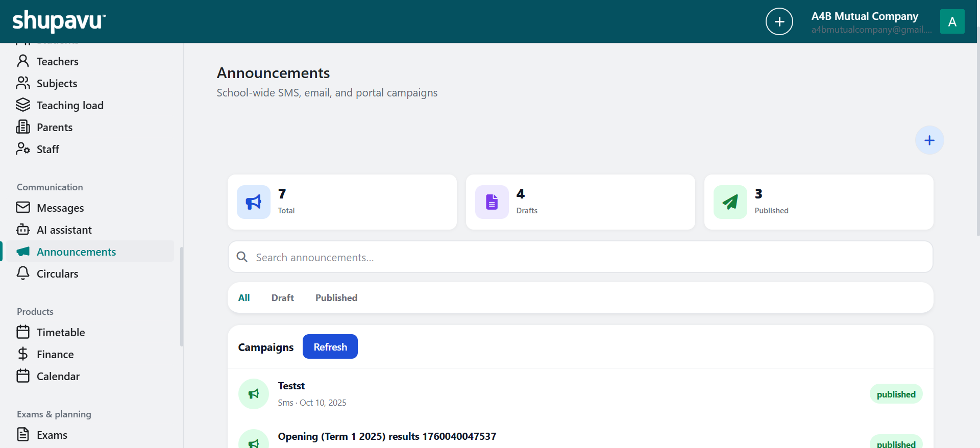The image size is (980, 448).
Task: Click the blue add announcement plus button
Action: coord(929,140)
